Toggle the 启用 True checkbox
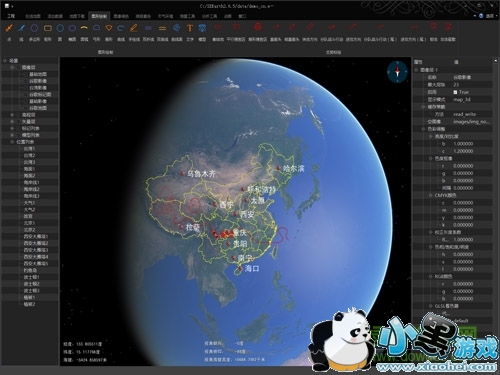The width and height of the screenshot is (500, 375). click(455, 92)
